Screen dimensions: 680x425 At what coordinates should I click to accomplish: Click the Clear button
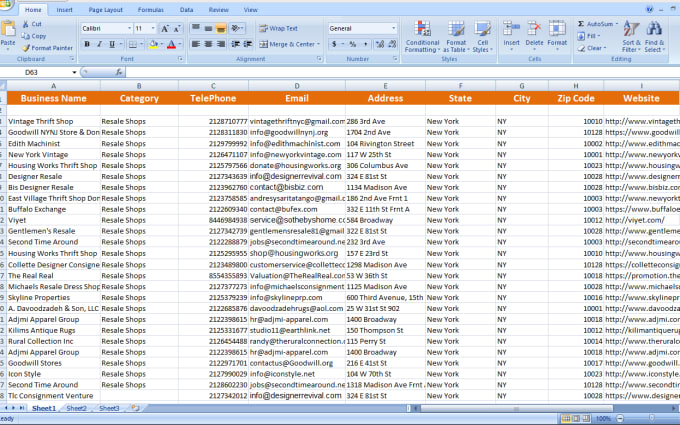pos(592,48)
